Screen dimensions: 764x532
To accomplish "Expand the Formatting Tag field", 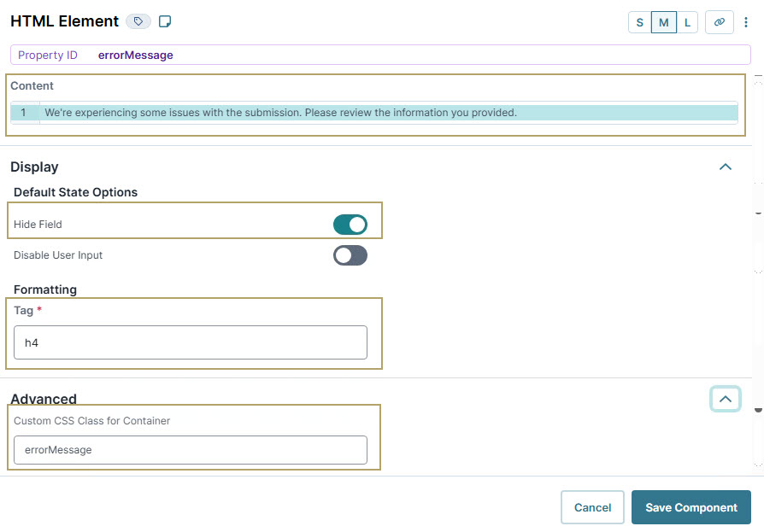I will 190,342.
